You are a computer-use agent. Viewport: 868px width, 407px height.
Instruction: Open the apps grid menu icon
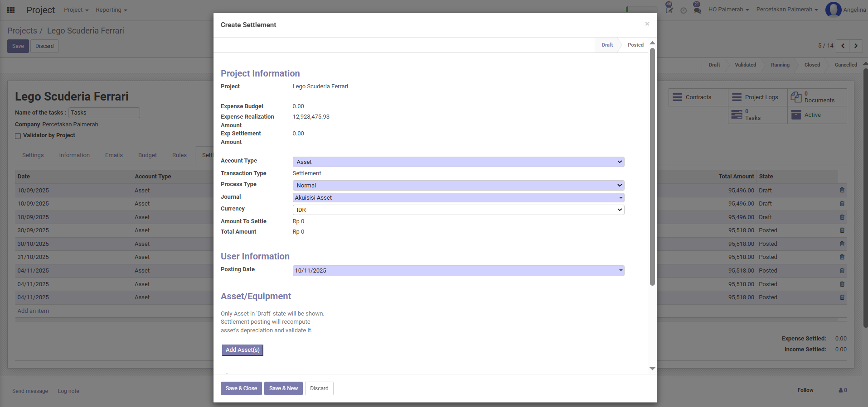[11, 10]
